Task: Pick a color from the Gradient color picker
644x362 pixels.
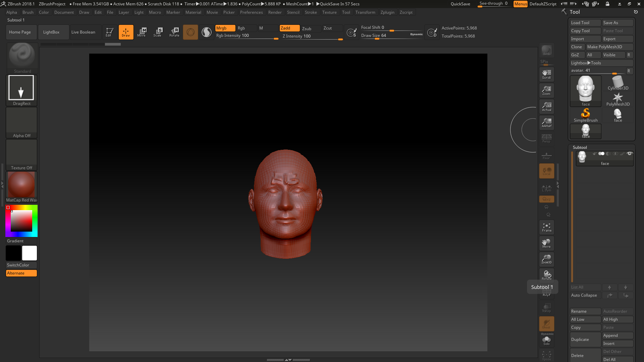Action: pos(21,220)
